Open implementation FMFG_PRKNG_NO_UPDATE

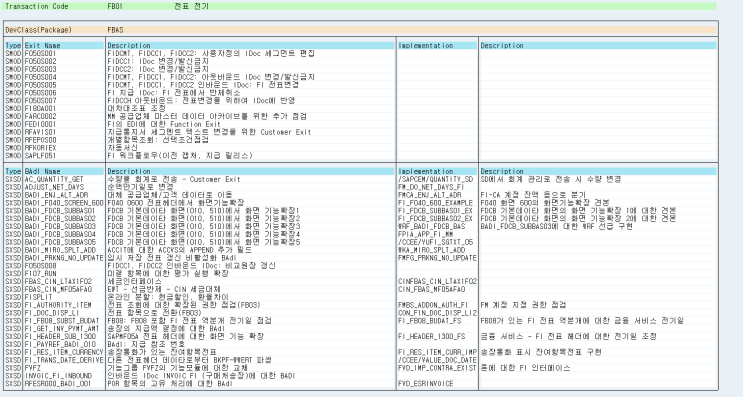437,258
